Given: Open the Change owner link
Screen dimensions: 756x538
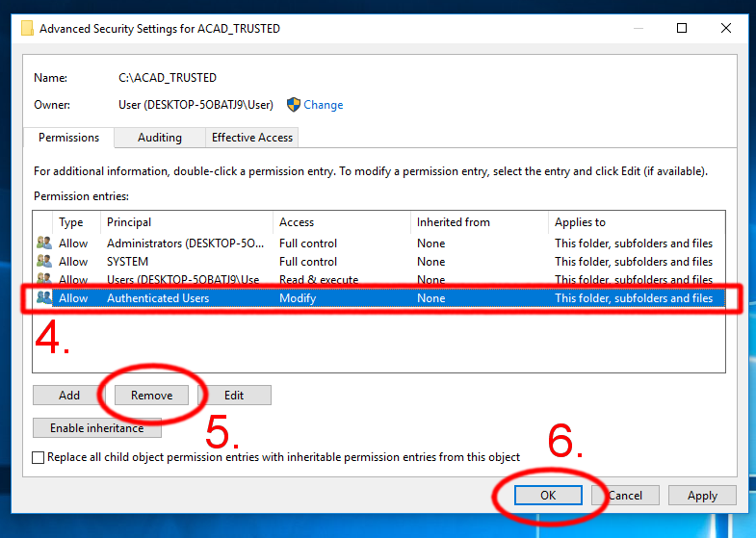Looking at the screenshot, I should pos(324,105).
